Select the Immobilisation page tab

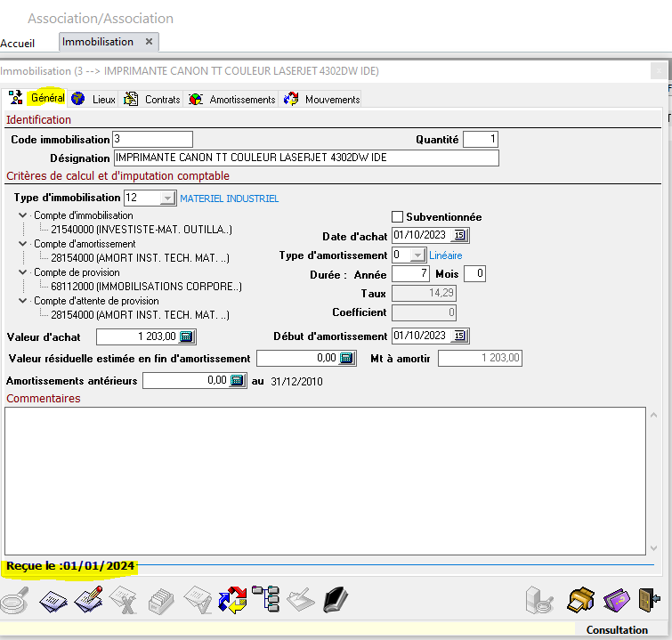coord(98,42)
